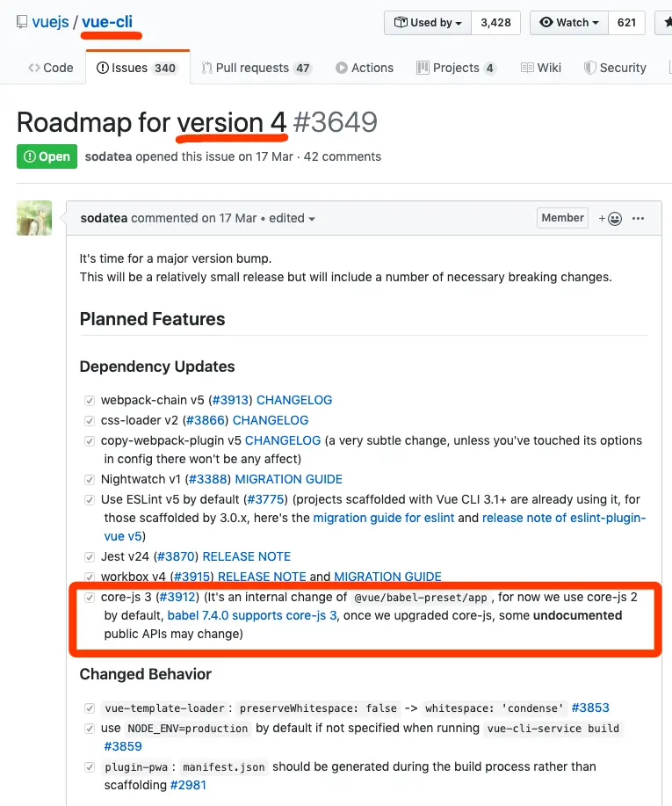This screenshot has width=672, height=806.
Task: Switch to the Code tab
Action: 51,68
